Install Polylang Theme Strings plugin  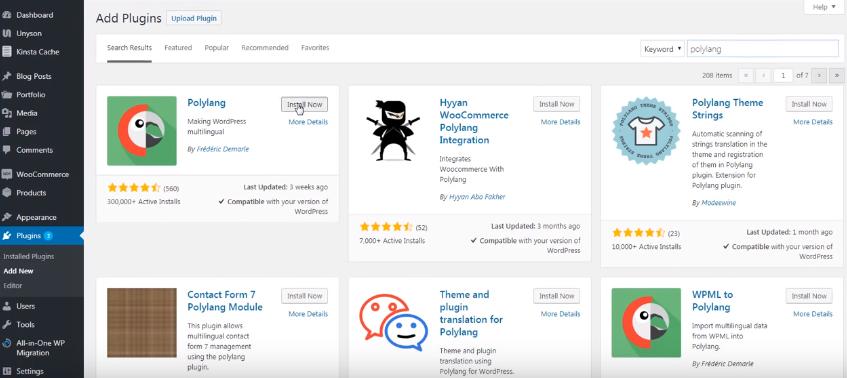pyautogui.click(x=809, y=104)
